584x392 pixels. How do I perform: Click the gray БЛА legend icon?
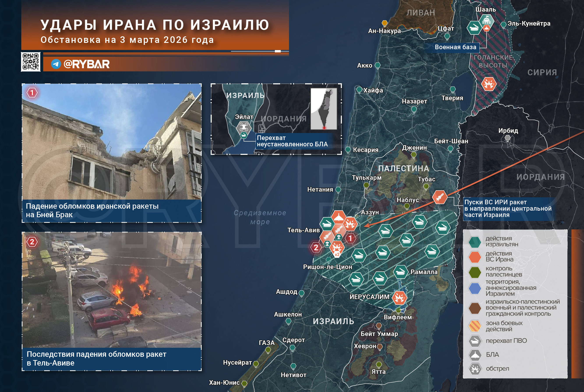475,355
